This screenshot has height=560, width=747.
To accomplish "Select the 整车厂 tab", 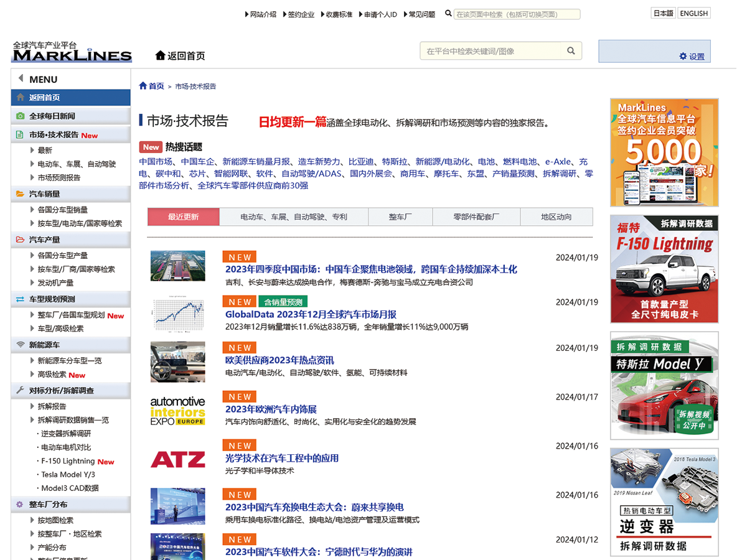I will coord(401,217).
